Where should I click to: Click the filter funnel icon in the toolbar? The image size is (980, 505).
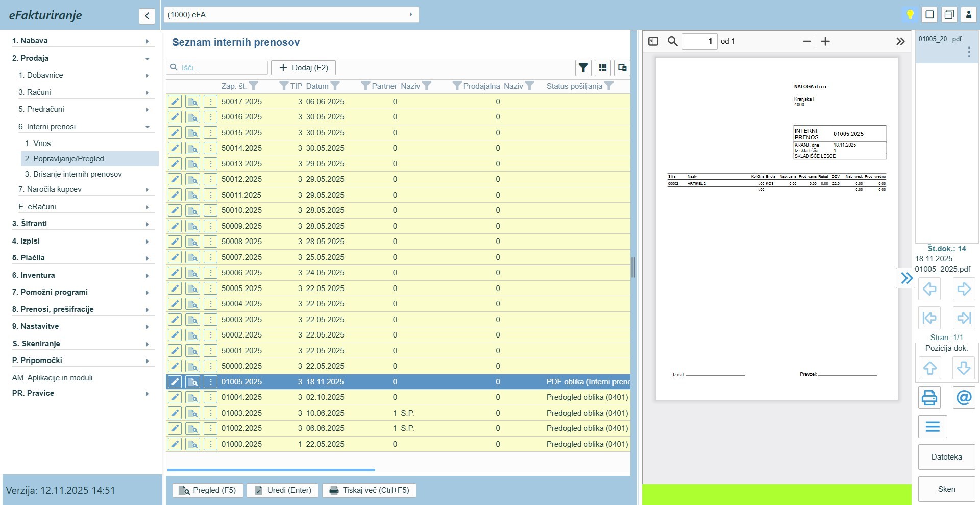point(583,67)
